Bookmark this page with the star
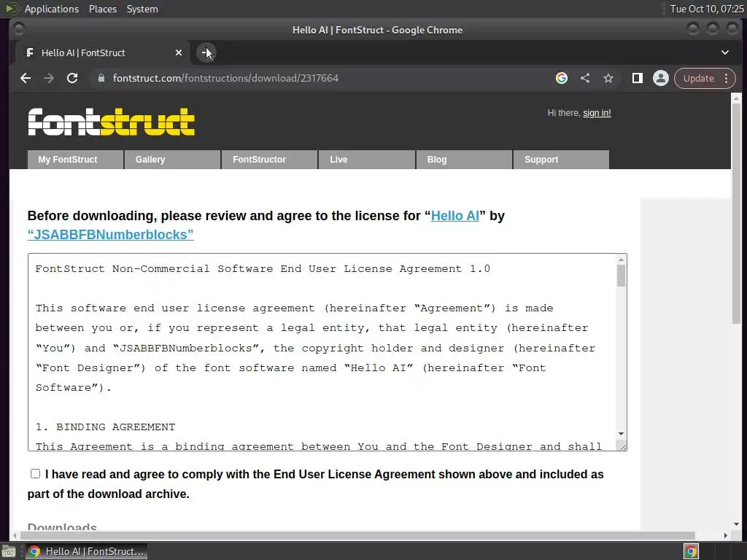The image size is (747, 560). (x=608, y=78)
